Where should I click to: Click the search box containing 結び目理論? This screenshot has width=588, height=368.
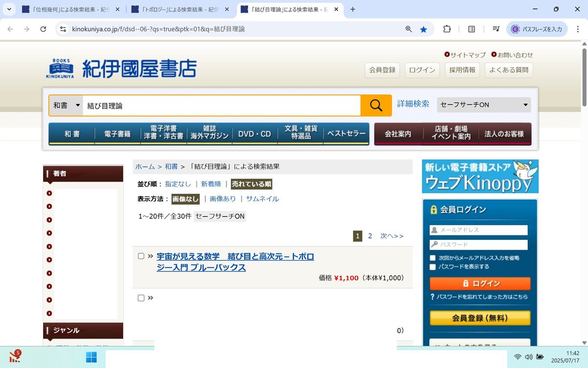click(221, 105)
